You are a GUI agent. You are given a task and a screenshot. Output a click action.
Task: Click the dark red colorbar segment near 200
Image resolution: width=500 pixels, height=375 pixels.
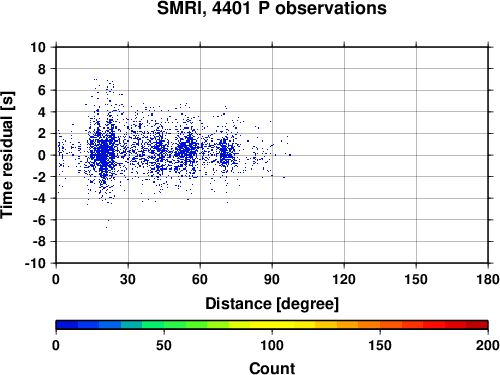tap(477, 325)
